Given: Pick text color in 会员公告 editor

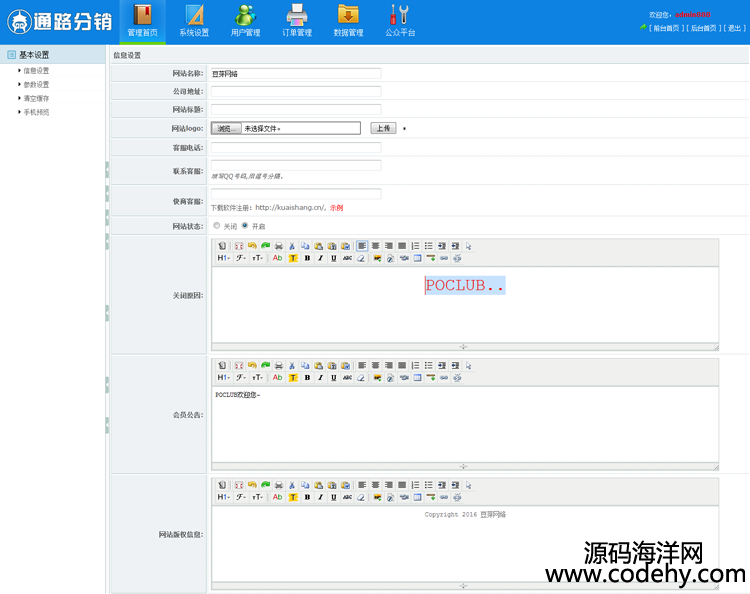Looking at the screenshot, I should [277, 378].
